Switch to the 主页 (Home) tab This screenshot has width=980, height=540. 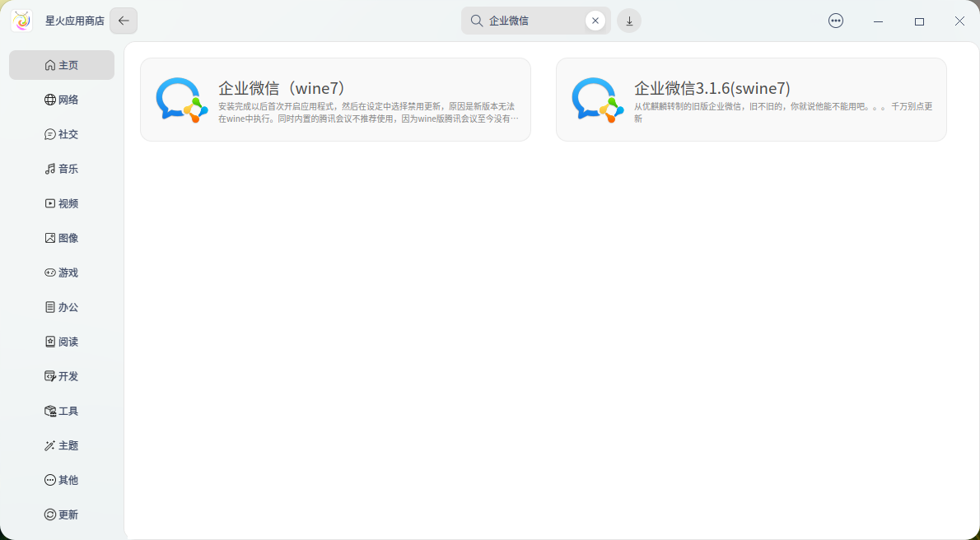(x=61, y=64)
